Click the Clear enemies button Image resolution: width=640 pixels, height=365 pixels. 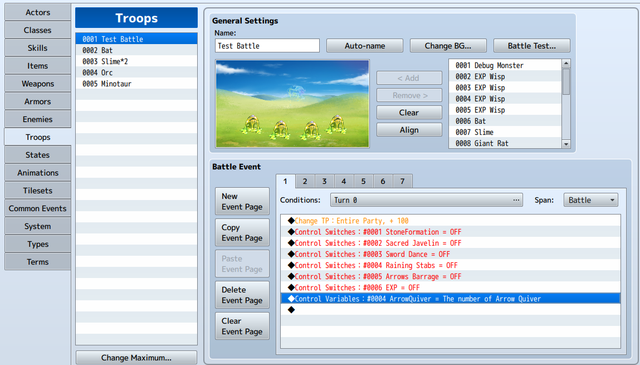[x=409, y=113]
